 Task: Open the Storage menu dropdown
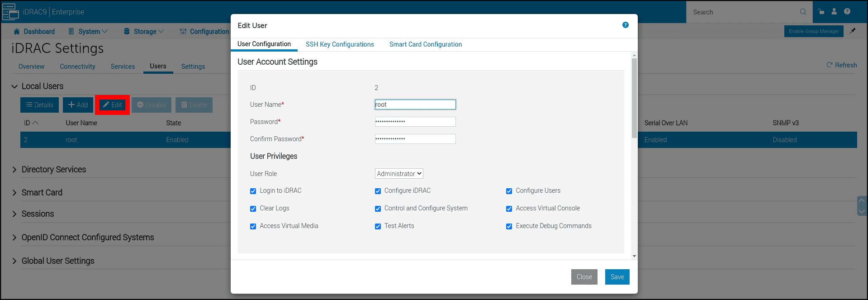click(144, 31)
